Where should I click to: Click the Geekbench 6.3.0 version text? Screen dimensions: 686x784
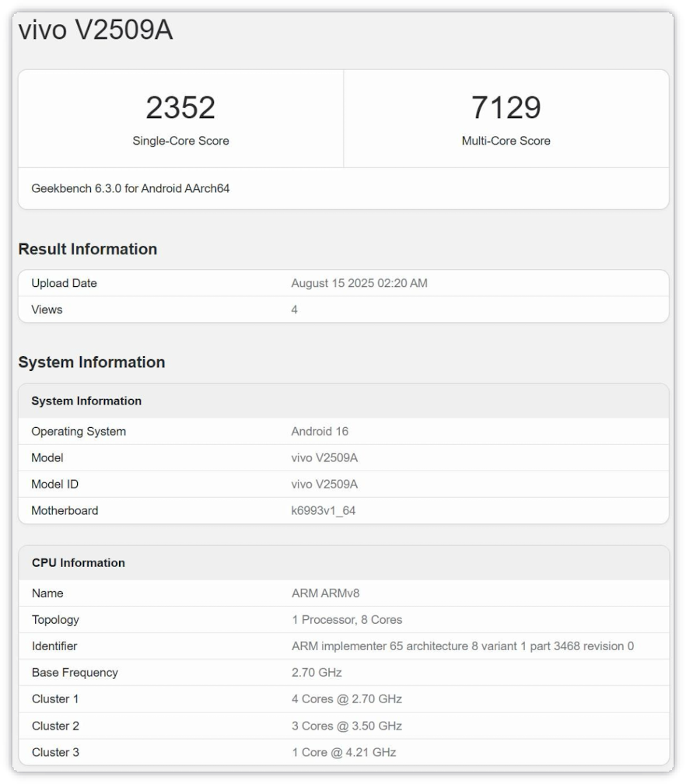point(131,188)
